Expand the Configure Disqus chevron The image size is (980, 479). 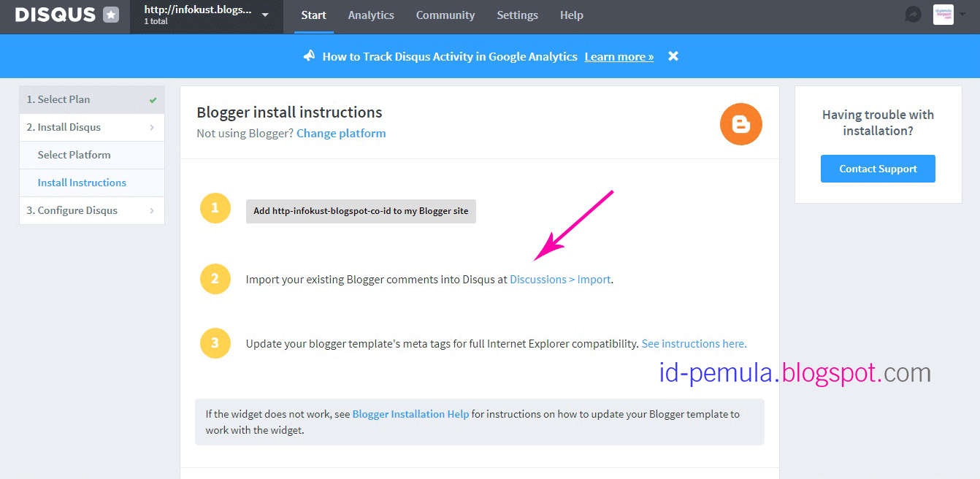point(152,211)
